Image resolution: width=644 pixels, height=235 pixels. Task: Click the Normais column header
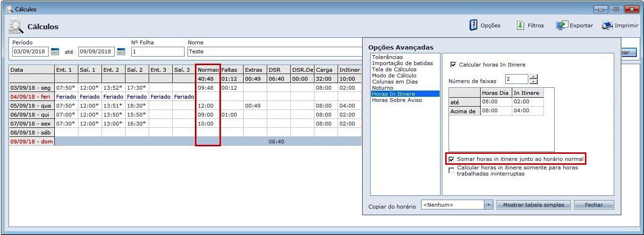click(x=208, y=70)
